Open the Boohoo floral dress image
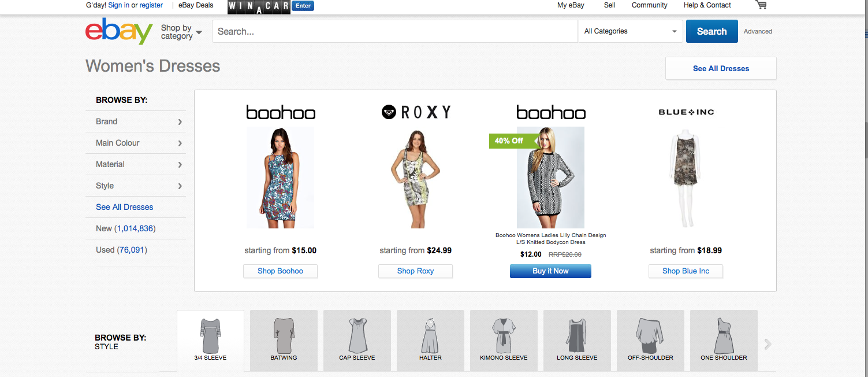The width and height of the screenshot is (868, 377). (x=280, y=178)
